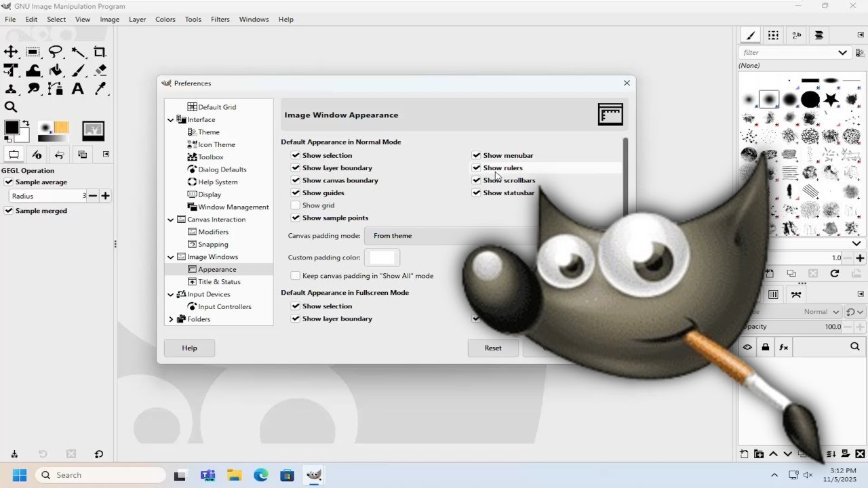Open the Colors menu

click(165, 20)
